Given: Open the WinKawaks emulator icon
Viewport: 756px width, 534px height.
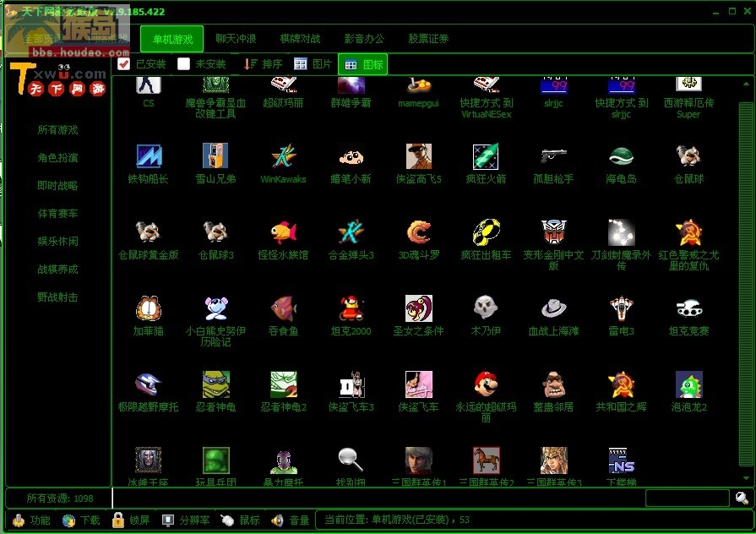Looking at the screenshot, I should pos(284,155).
